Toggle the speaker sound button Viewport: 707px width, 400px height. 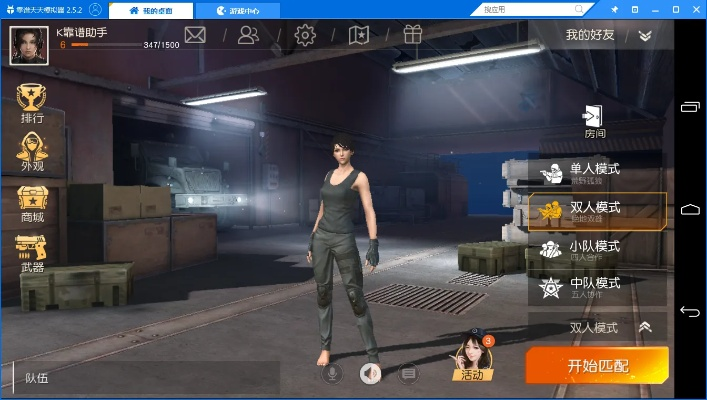(x=369, y=373)
